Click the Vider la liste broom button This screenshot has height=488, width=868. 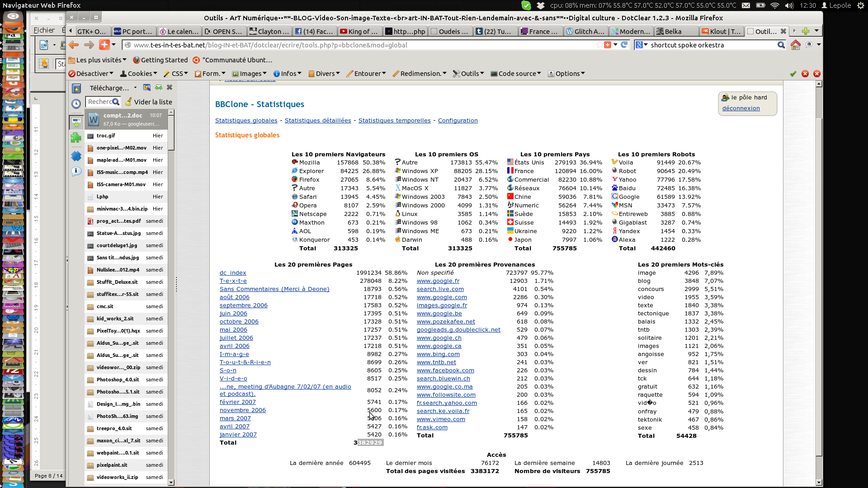(149, 102)
